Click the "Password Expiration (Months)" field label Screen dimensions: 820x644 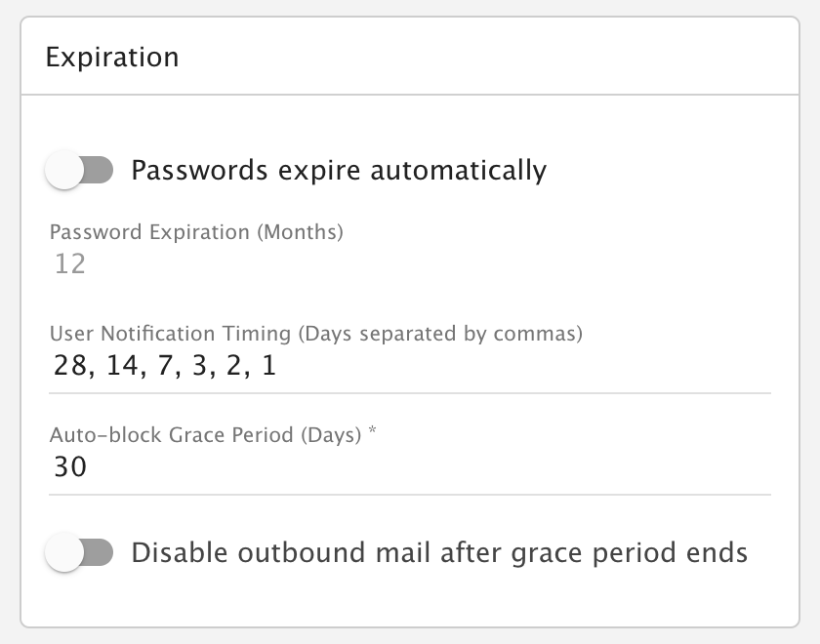coord(196,232)
